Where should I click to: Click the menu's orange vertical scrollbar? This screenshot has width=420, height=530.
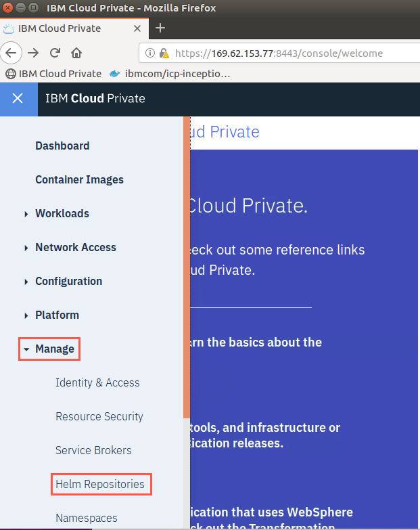tap(187, 267)
